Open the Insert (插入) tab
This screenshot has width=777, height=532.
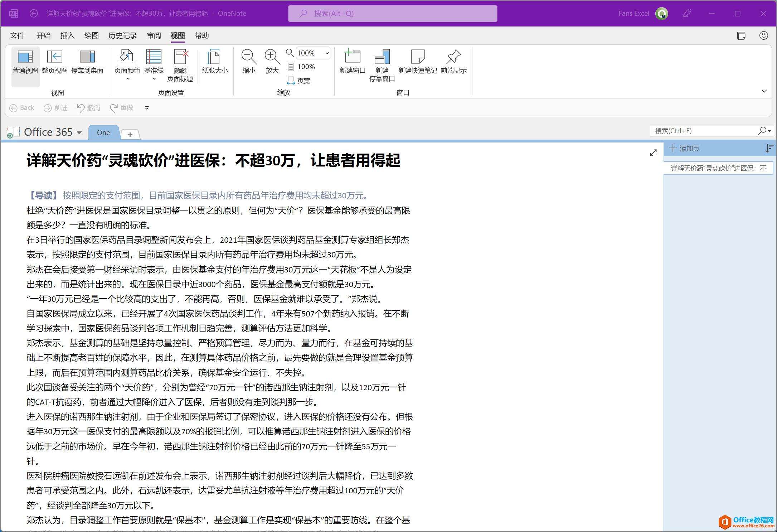point(67,35)
